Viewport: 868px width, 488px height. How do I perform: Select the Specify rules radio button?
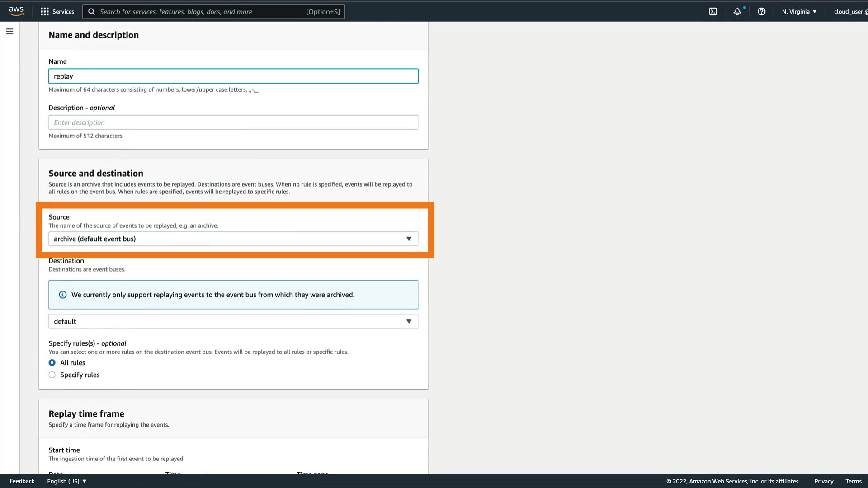[52, 375]
